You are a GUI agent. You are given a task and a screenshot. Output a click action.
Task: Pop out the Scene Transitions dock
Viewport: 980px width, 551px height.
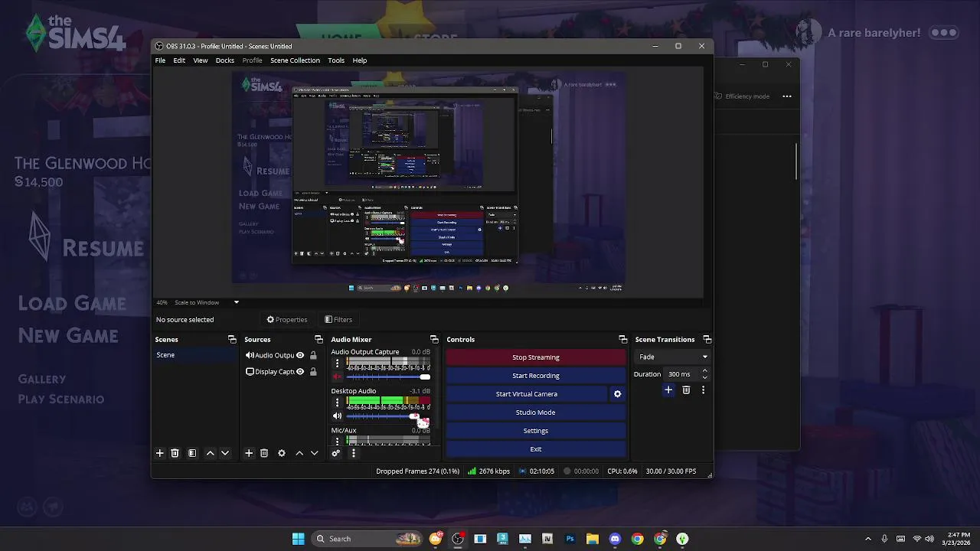click(707, 339)
